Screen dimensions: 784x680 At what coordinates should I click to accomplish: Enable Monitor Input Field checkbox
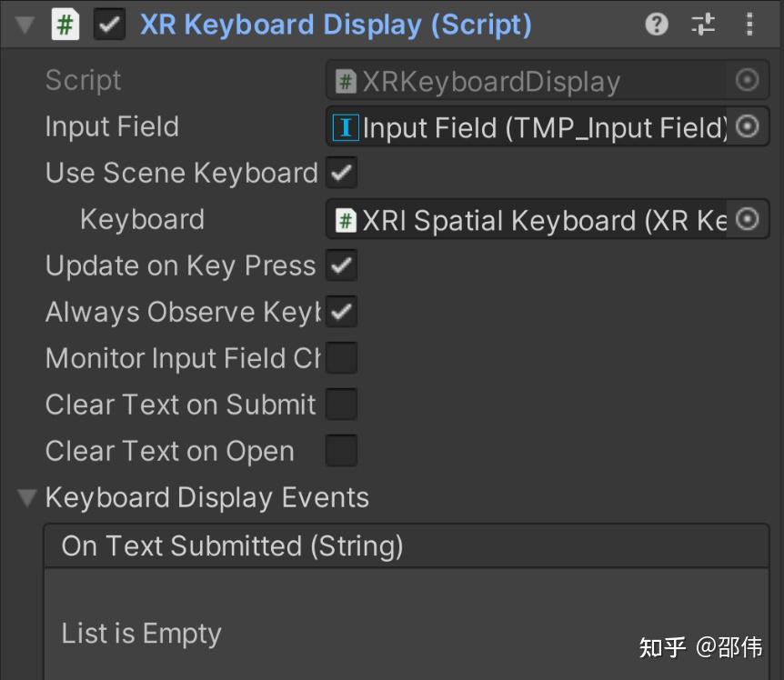(342, 357)
